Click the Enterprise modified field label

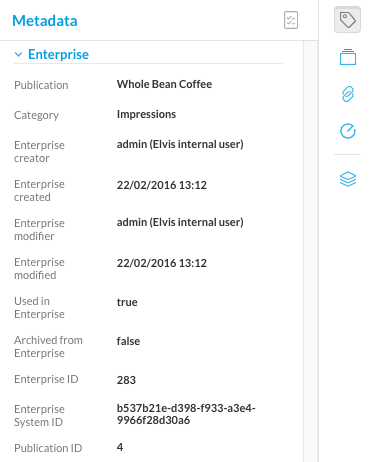[39, 269]
